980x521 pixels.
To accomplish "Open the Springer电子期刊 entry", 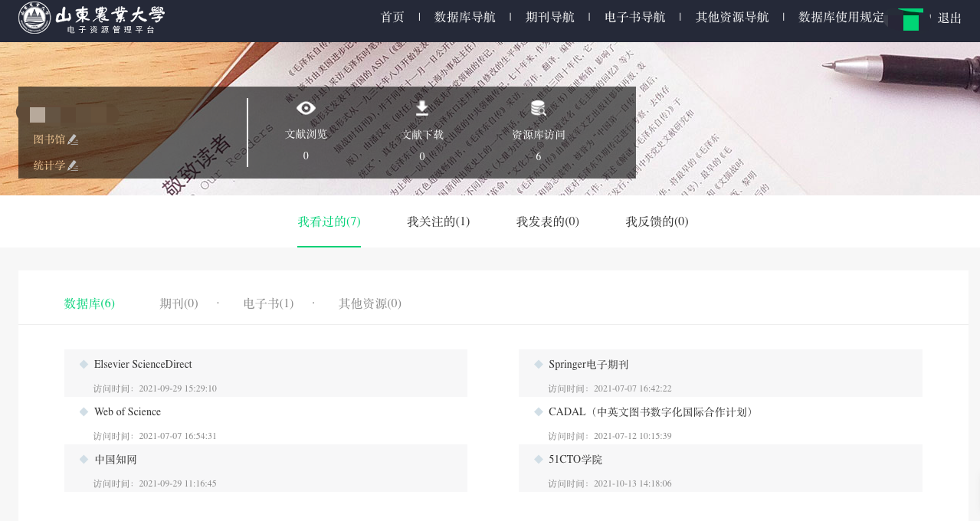I will pos(588,365).
